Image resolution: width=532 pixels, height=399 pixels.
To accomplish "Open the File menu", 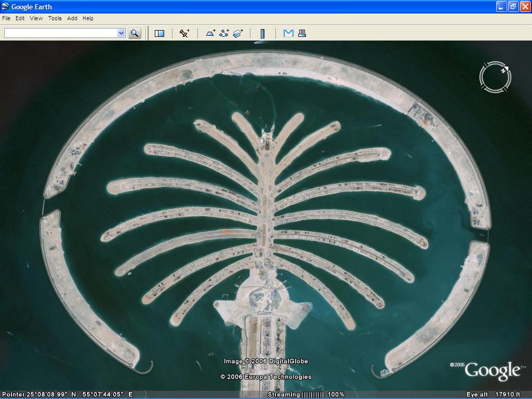I will point(6,18).
